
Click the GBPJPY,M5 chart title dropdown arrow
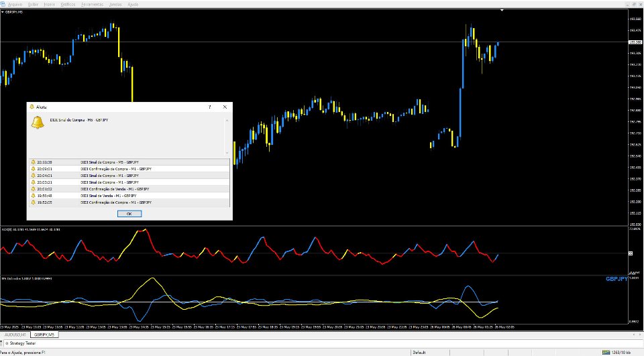[x=3, y=12]
